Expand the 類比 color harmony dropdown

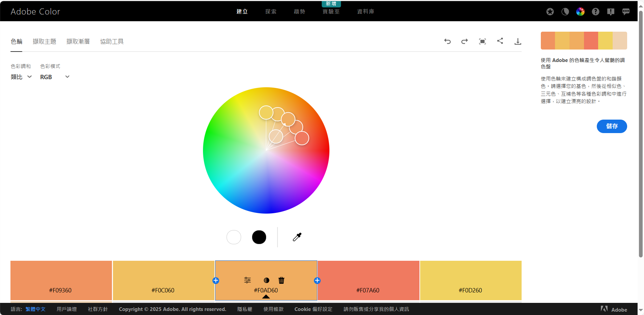pos(21,77)
